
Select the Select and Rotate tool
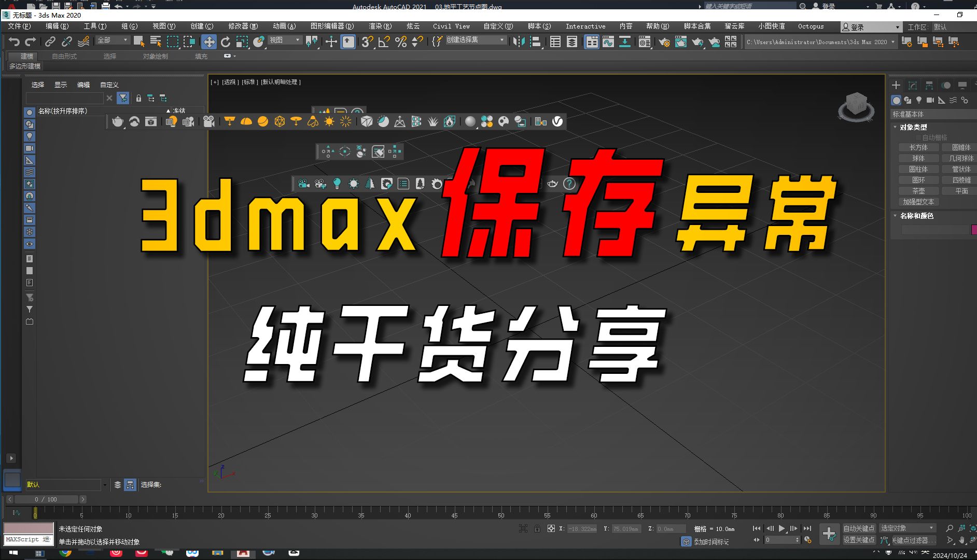tap(226, 41)
